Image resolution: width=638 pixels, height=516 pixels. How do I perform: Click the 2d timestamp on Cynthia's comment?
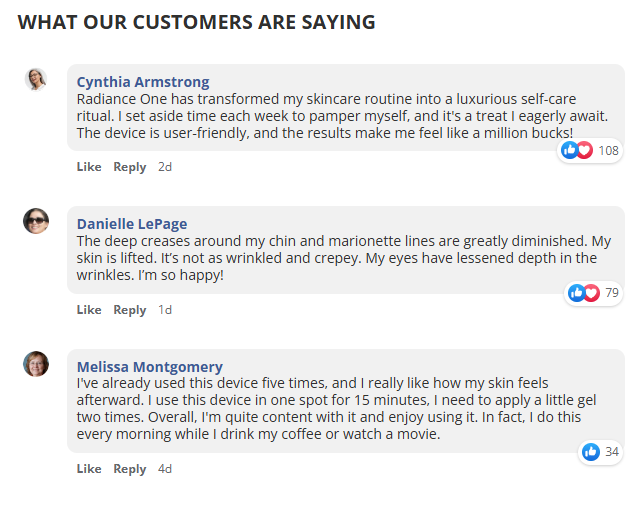tap(165, 167)
